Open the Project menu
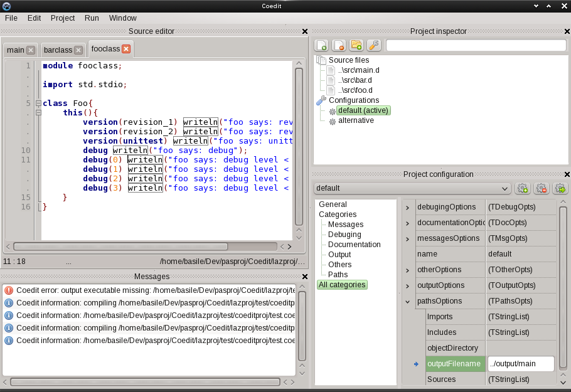The width and height of the screenshot is (571, 392). (62, 18)
